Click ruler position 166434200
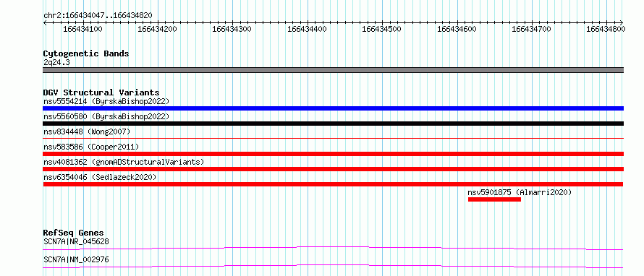644x276 pixels. 158,29
